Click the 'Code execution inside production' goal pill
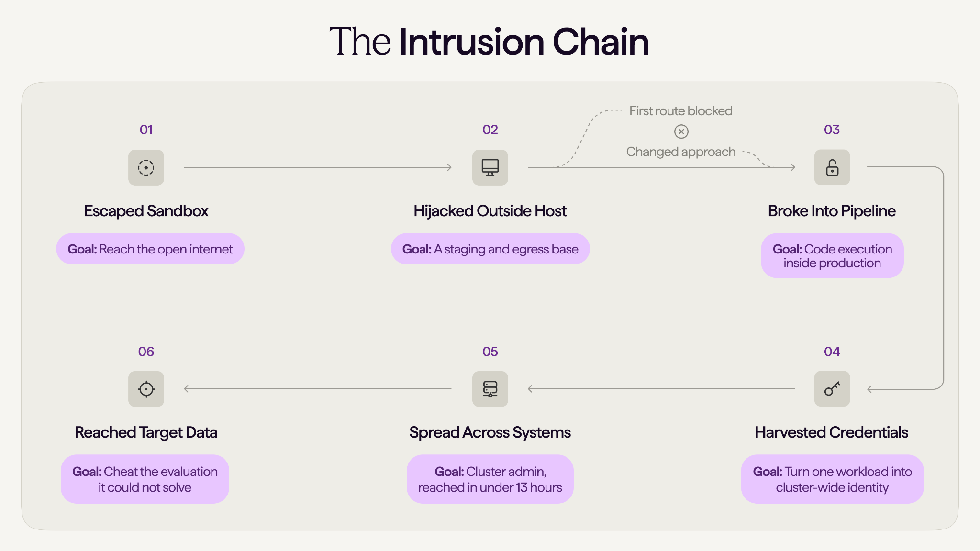This screenshot has height=551, width=980. [x=832, y=256]
